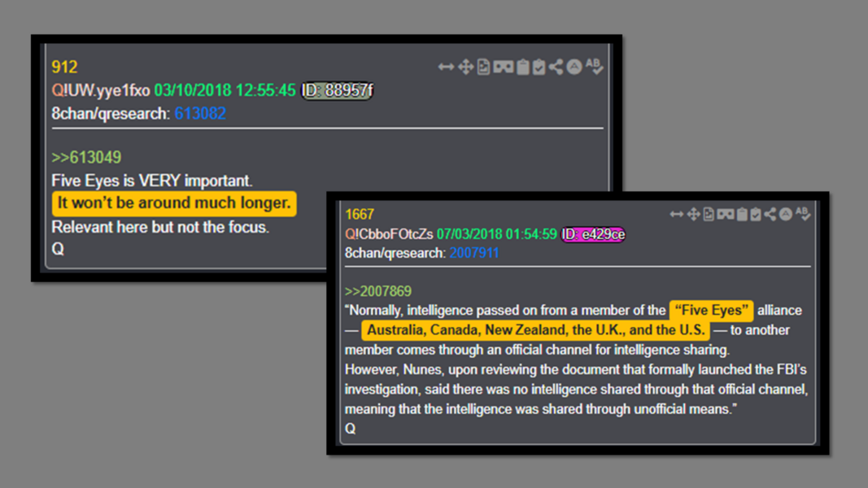Follow the reply reference >>2007869
Image resolution: width=868 pixels, height=488 pixels.
point(378,291)
